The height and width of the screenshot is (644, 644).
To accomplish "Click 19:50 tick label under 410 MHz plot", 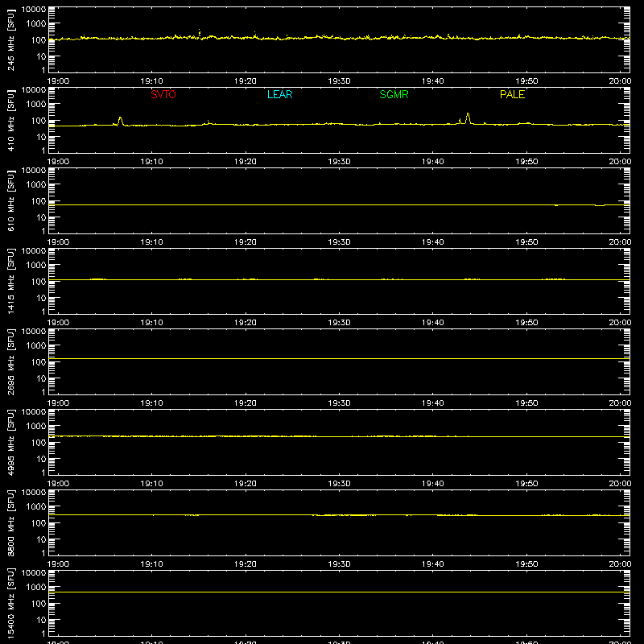I will [x=526, y=162].
